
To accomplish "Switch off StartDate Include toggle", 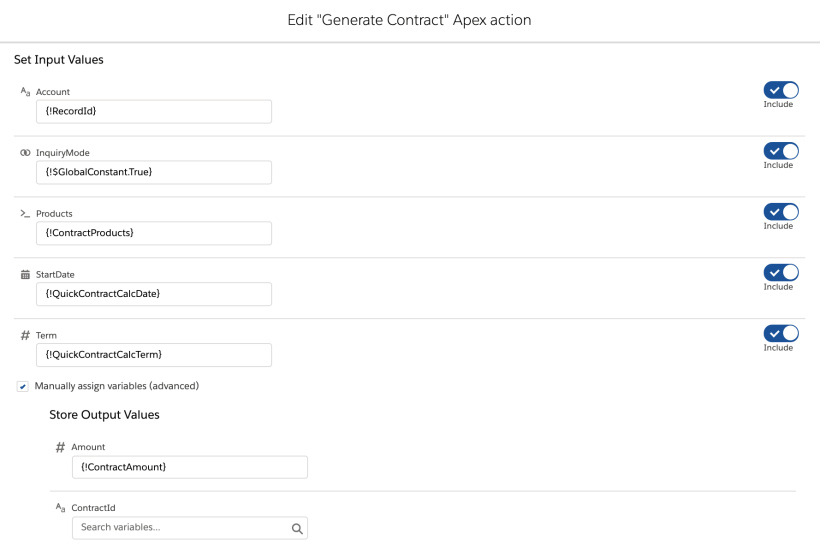I will click(x=781, y=273).
